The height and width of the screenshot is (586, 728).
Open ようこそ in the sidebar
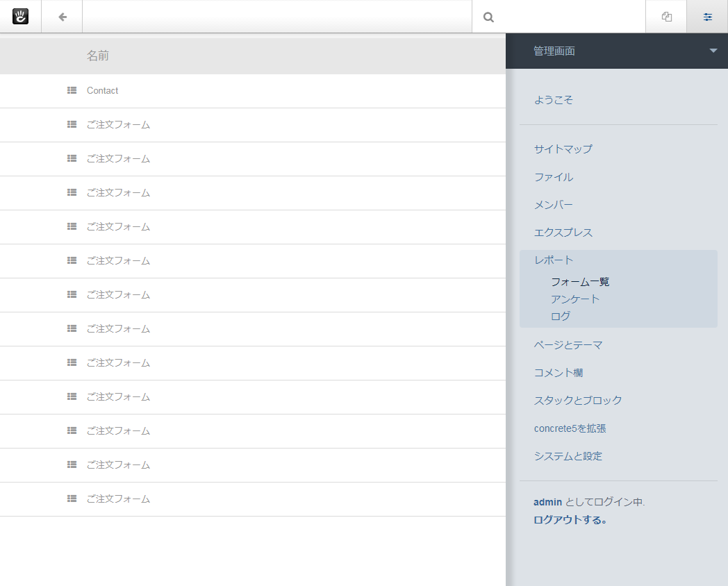[x=554, y=100]
